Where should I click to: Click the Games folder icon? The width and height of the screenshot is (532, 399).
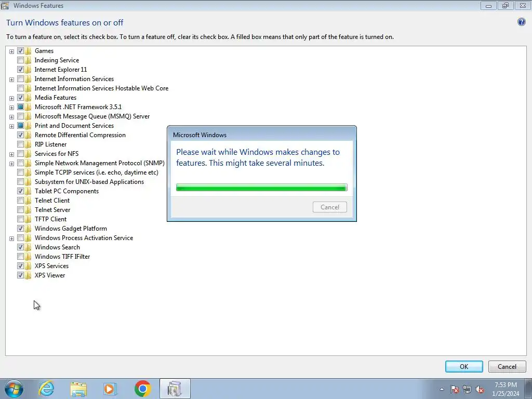tap(28, 51)
